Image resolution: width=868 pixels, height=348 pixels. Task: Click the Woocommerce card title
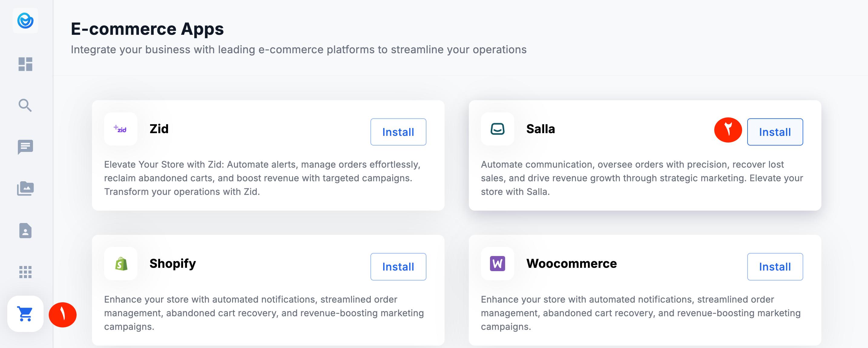click(x=571, y=264)
